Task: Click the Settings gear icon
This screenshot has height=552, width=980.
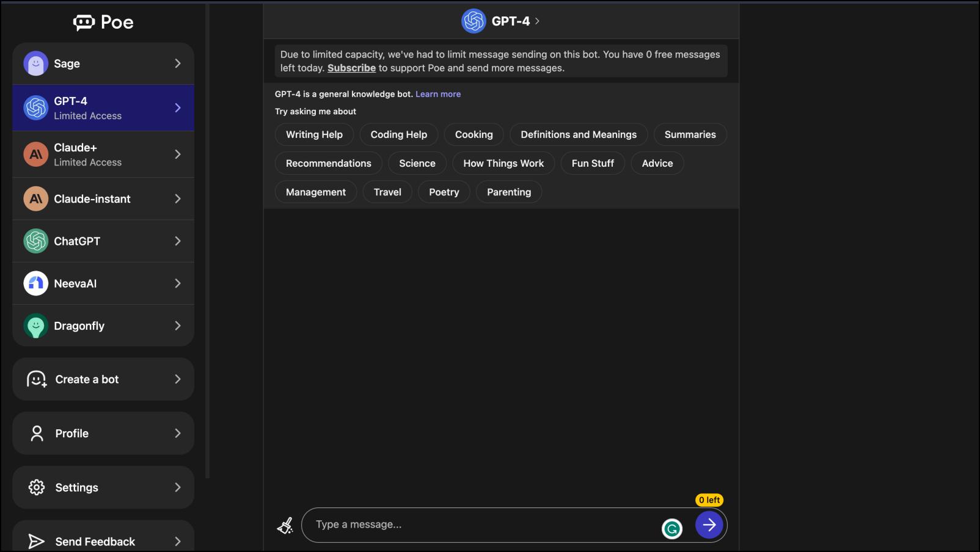Action: (37, 487)
